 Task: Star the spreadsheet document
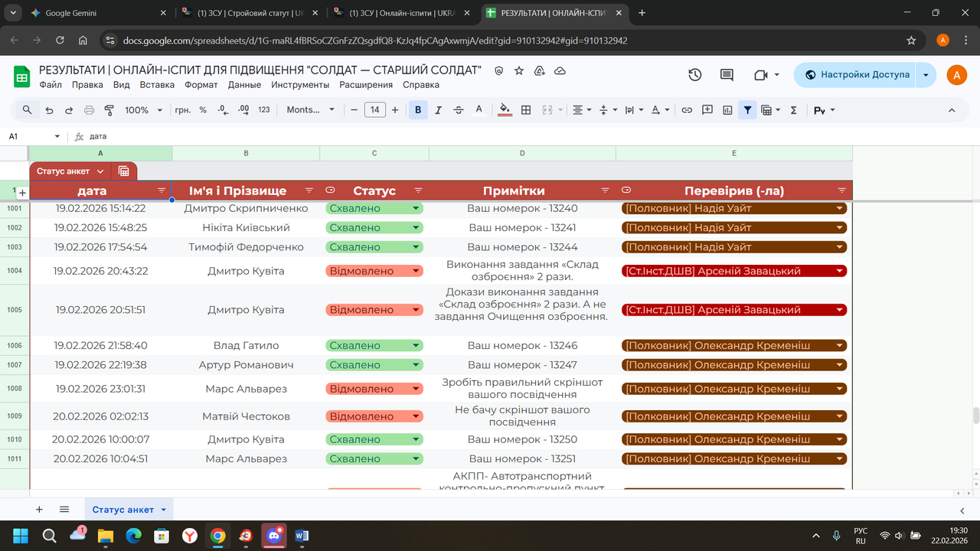519,70
